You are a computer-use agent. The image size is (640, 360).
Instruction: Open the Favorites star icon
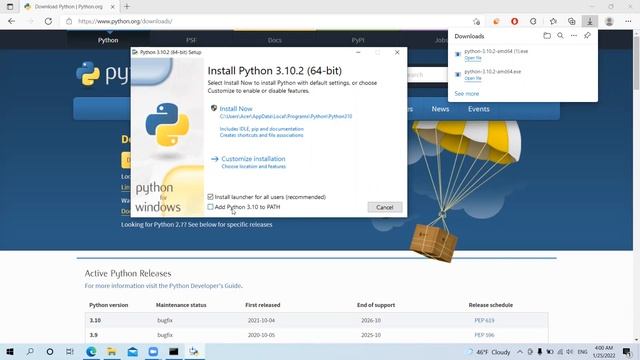(x=553, y=21)
